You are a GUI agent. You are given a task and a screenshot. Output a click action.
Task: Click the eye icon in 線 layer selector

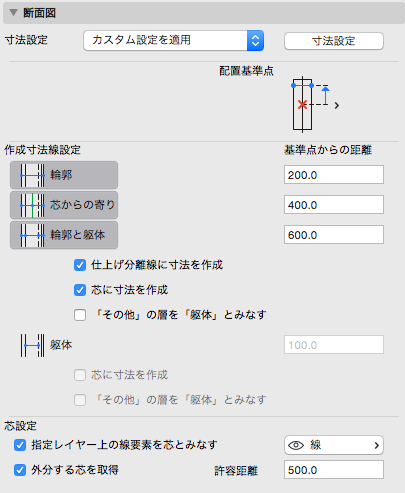point(296,445)
